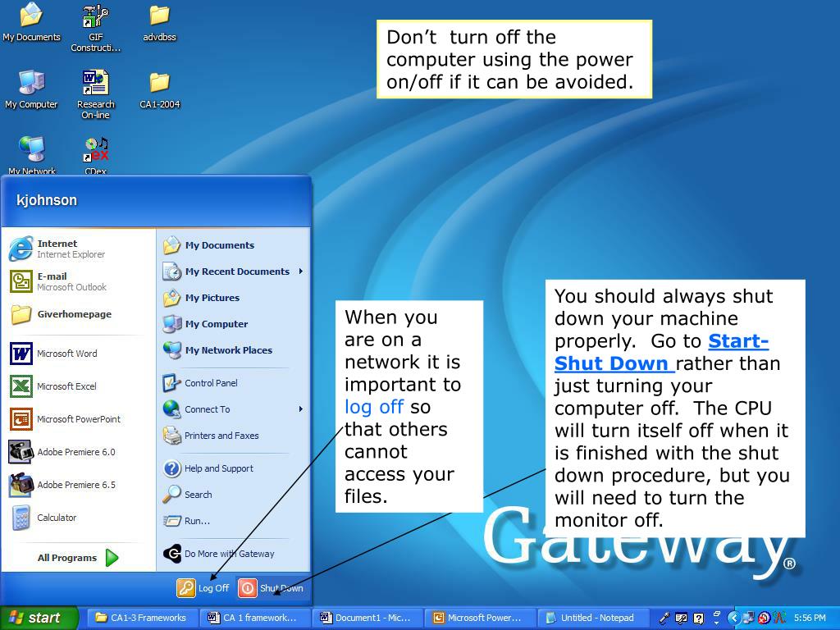Click the language bar tools icon

click(682, 619)
